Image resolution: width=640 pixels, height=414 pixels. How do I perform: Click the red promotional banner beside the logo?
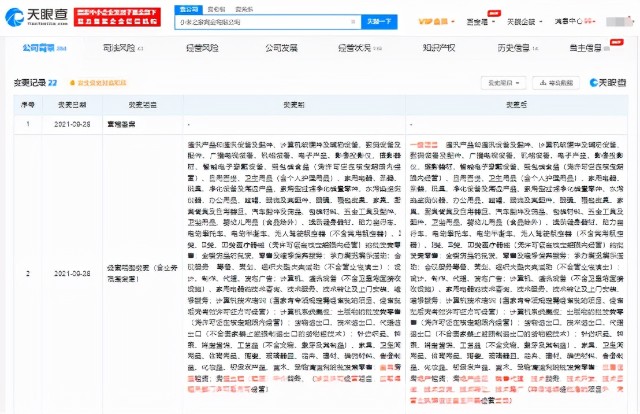[117, 17]
